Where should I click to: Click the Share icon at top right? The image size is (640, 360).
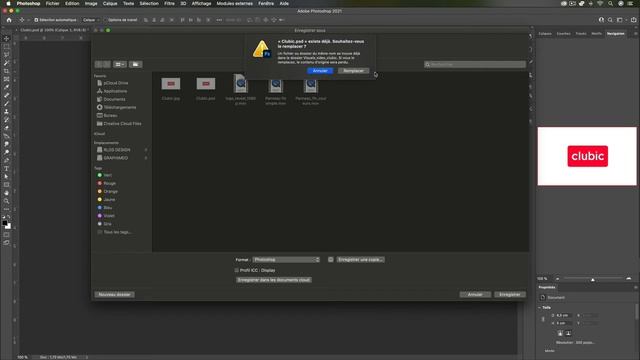[x=633, y=20]
